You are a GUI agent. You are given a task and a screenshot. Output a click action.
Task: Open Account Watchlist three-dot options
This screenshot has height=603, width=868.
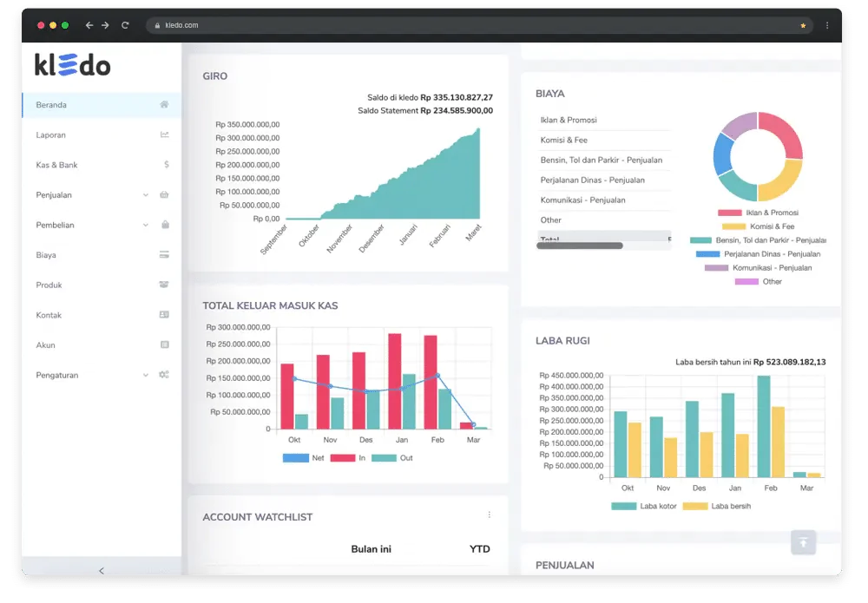tap(489, 515)
